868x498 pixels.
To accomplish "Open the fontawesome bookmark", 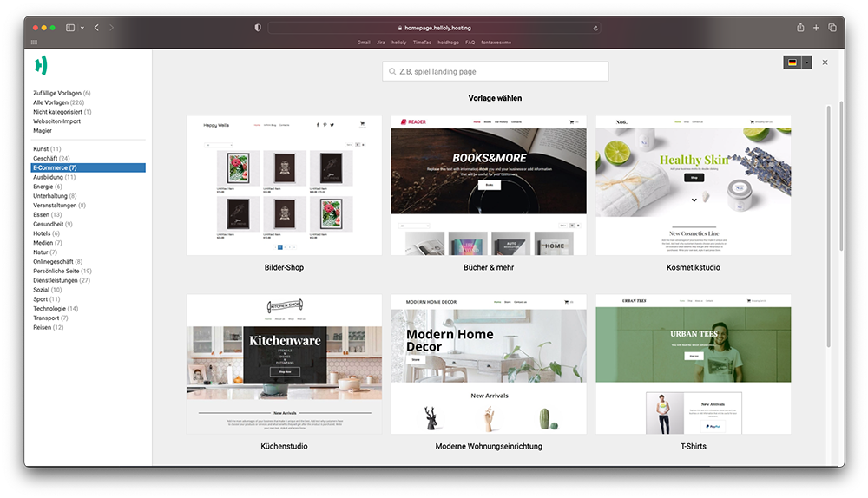I will point(496,42).
